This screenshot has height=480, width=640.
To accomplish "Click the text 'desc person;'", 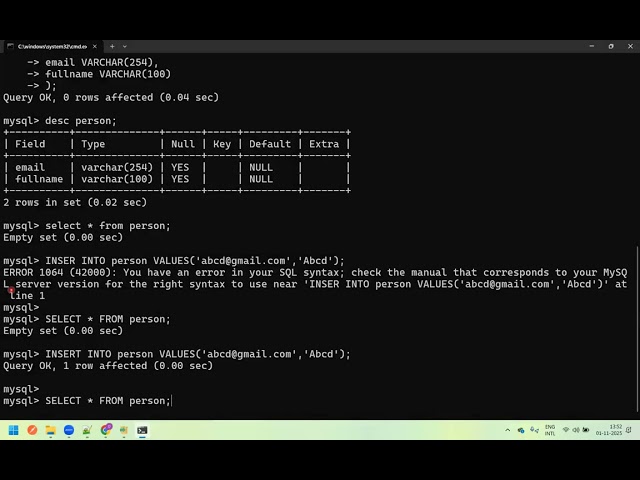I will [x=81, y=121].
